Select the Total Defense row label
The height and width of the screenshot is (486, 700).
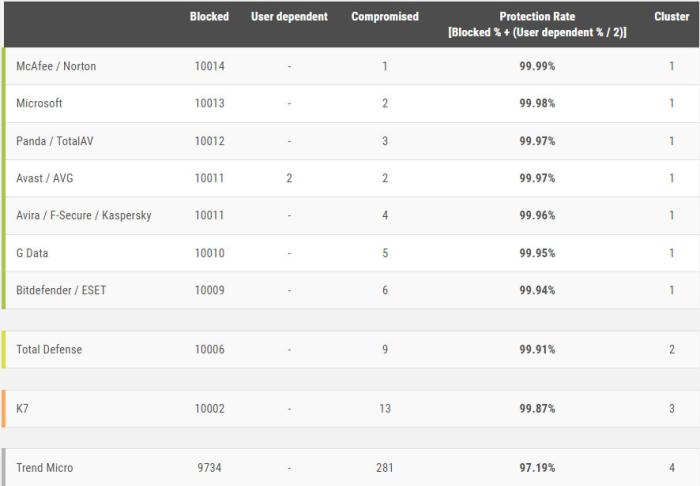click(x=49, y=349)
